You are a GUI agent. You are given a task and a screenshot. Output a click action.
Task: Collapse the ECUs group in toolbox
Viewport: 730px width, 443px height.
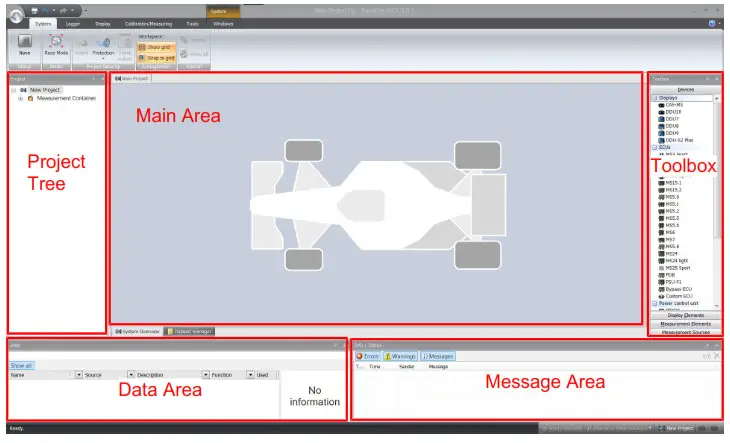(655, 148)
